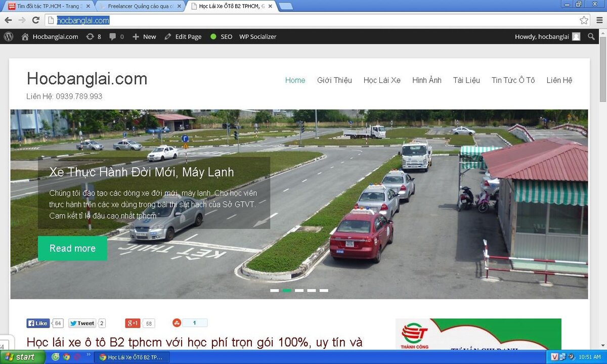607x364 pixels.
Task: Open the 'Tin Tức Ô Tô' nav item
Action: [513, 80]
